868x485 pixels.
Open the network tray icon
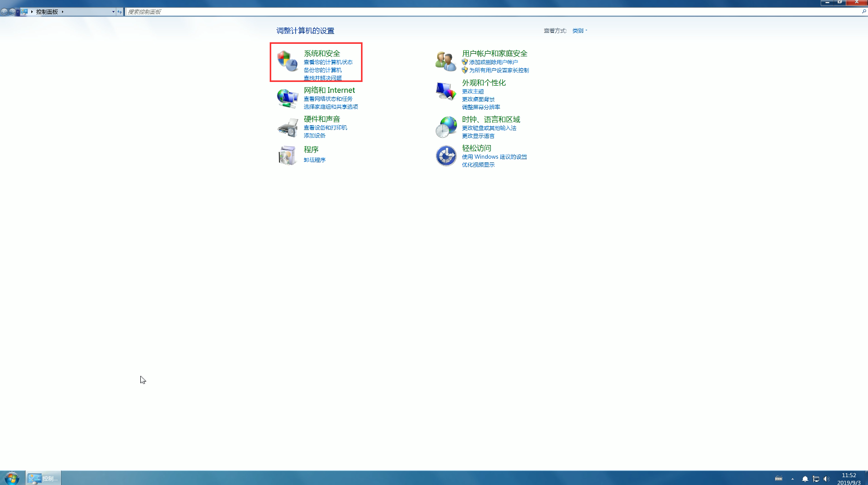(816, 479)
